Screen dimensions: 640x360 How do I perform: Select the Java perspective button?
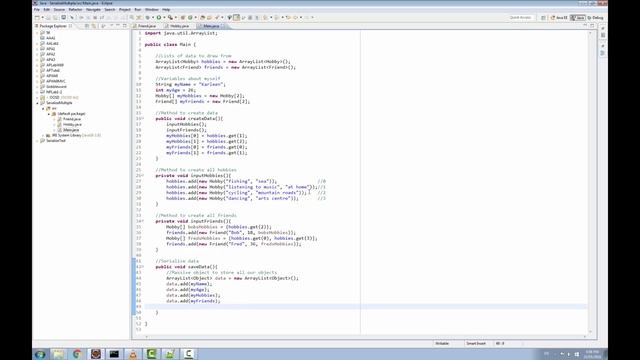tap(578, 18)
